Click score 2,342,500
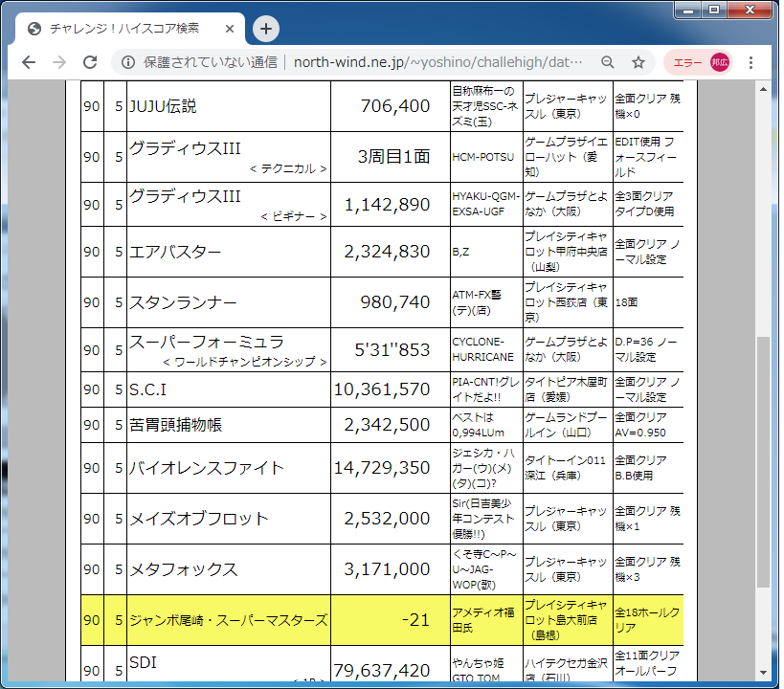The width and height of the screenshot is (784, 689). [x=387, y=425]
